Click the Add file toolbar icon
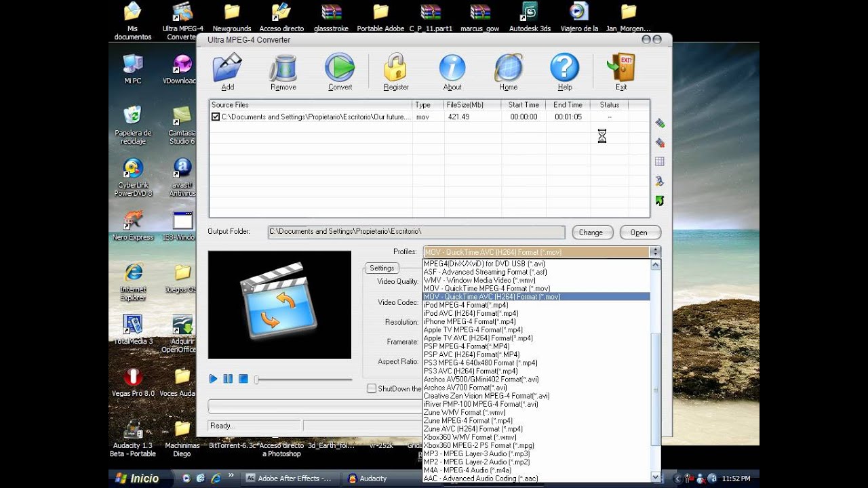This screenshot has width=868, height=488. click(227, 68)
